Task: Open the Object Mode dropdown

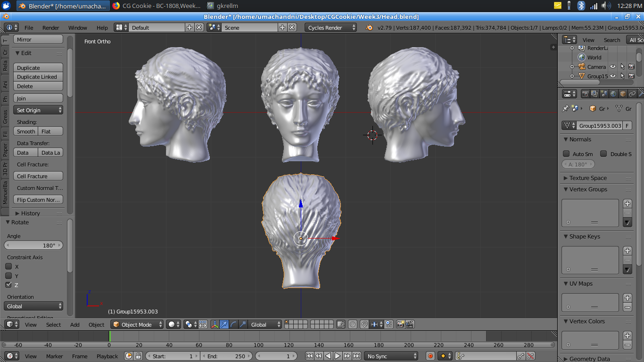Action: tap(138, 324)
